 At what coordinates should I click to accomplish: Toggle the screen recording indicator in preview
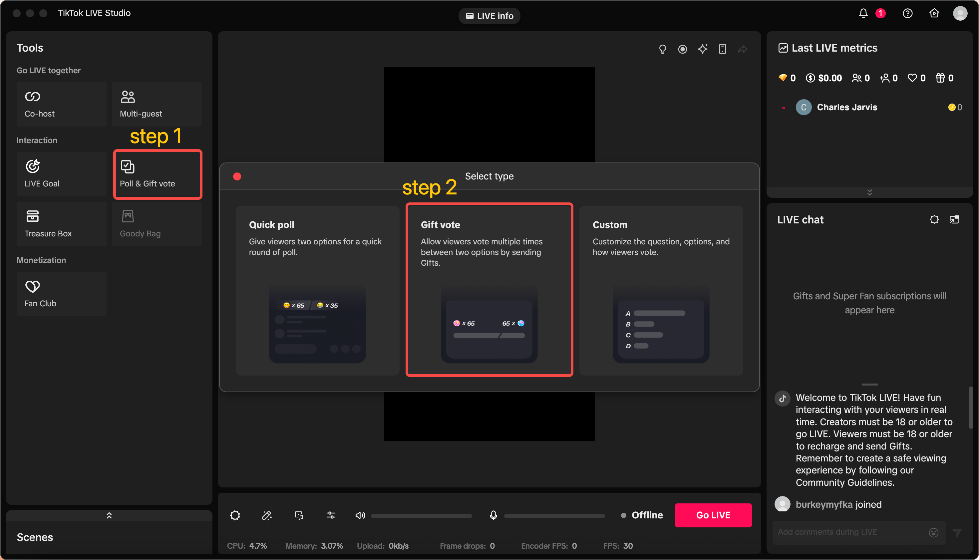click(x=682, y=49)
